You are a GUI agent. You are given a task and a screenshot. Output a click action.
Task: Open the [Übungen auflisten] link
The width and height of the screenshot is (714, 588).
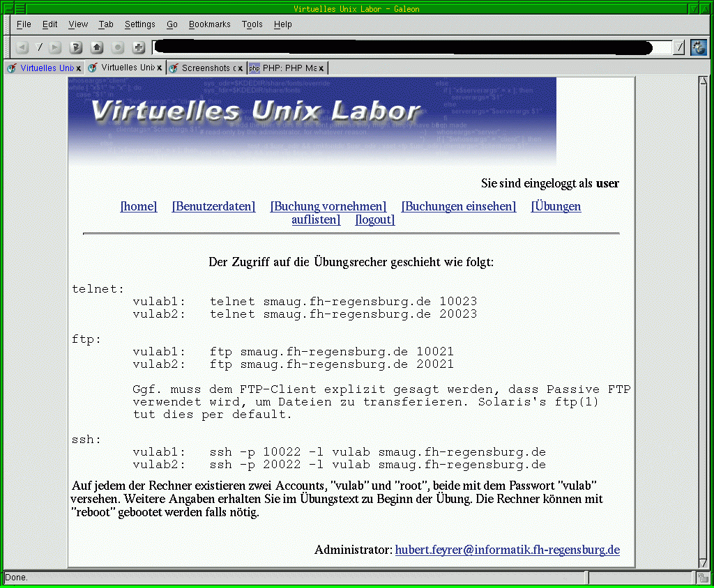click(556, 206)
